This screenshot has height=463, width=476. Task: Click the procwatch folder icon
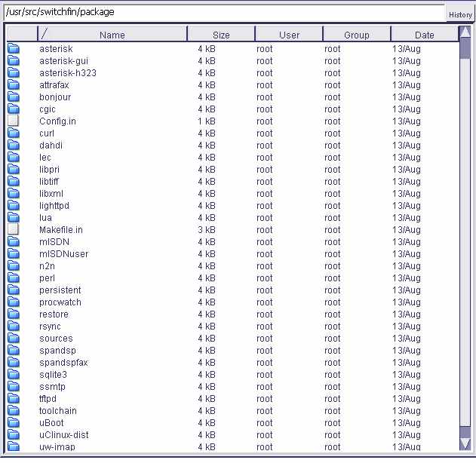pyautogui.click(x=14, y=302)
